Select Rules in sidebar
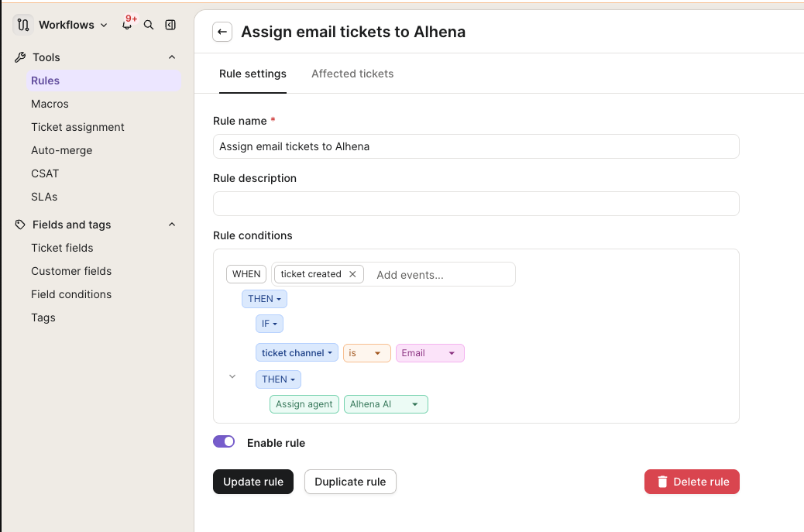 tap(103, 81)
